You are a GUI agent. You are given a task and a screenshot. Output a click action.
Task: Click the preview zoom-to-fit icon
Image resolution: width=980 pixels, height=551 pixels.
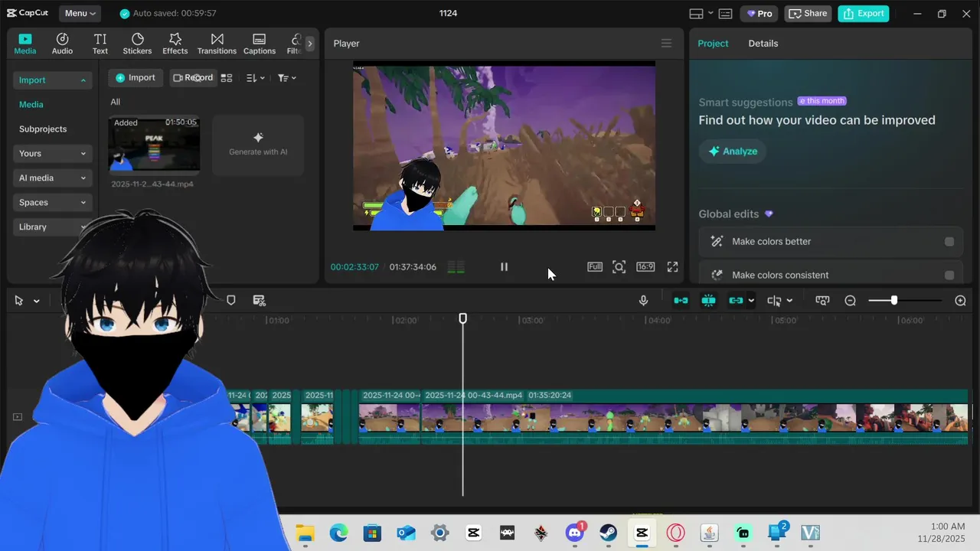(x=619, y=267)
